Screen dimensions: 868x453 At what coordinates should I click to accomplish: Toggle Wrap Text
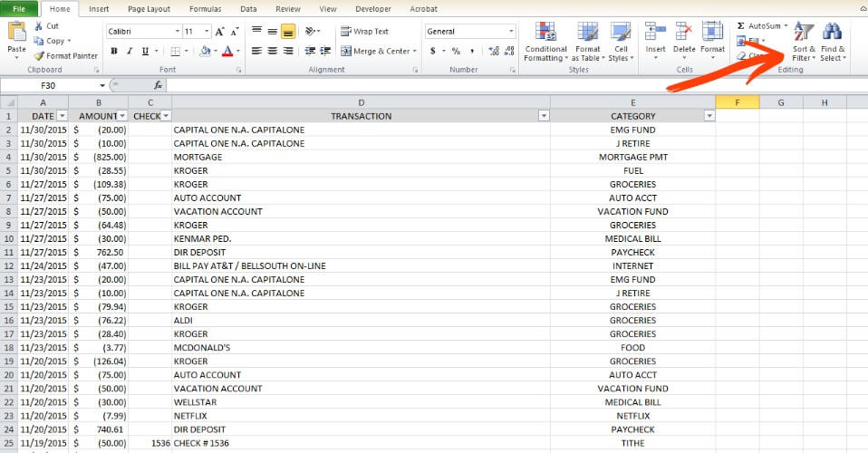[x=364, y=32]
